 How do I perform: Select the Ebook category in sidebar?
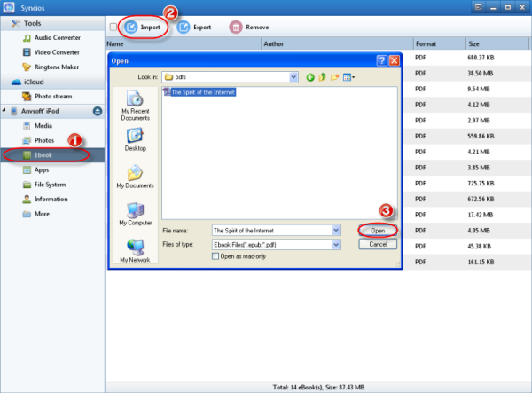coord(52,155)
